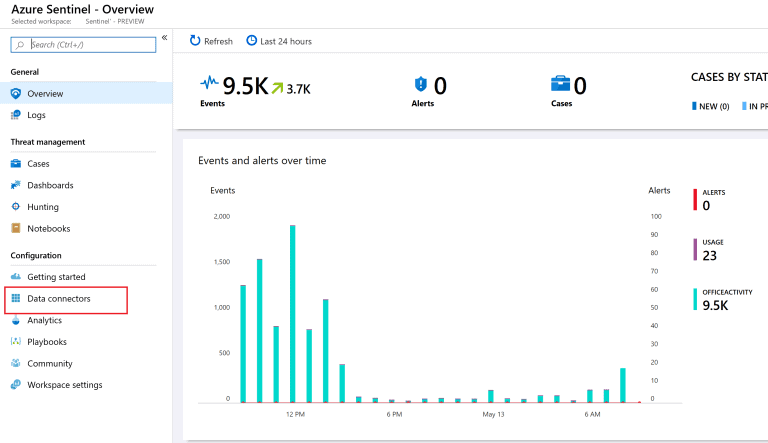Click the Analytics flask icon

tap(16, 321)
